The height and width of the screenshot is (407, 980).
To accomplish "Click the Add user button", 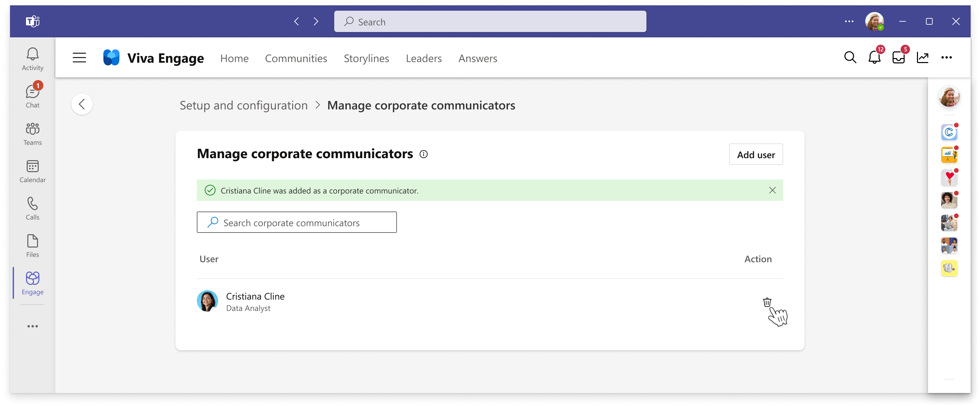I will click(x=756, y=154).
